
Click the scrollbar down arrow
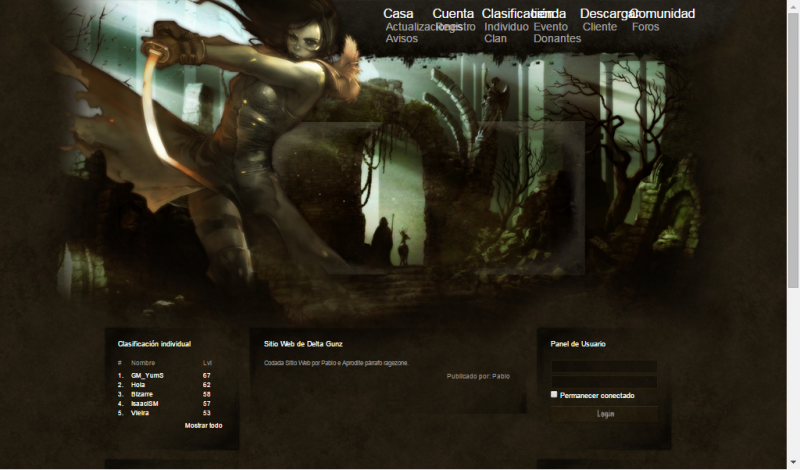pos(793,464)
